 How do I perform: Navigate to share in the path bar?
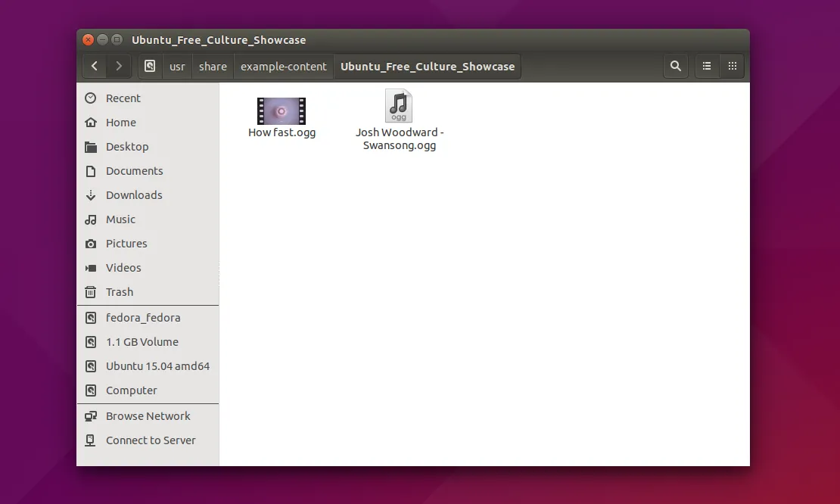pos(213,67)
